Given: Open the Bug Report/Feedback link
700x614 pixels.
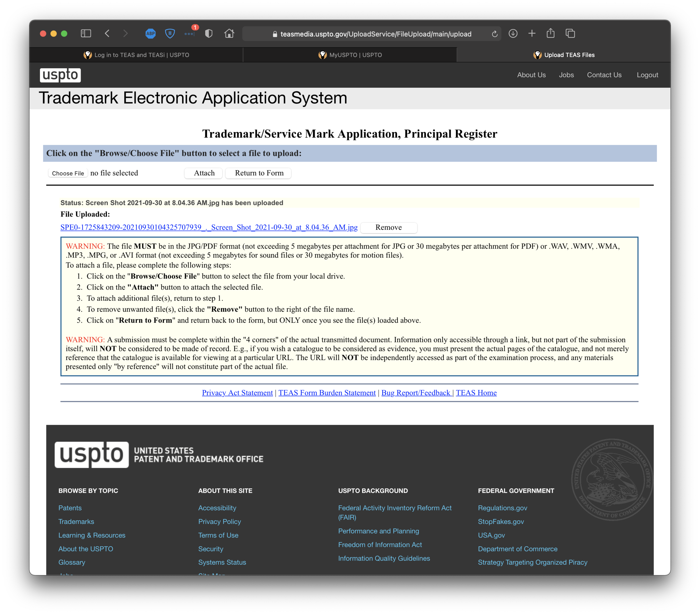Looking at the screenshot, I should tap(416, 393).
